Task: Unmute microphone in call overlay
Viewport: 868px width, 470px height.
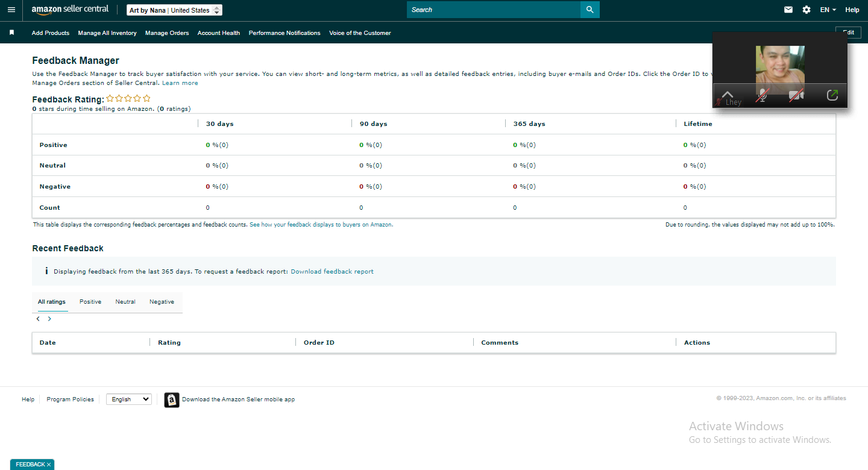Action: tap(762, 95)
